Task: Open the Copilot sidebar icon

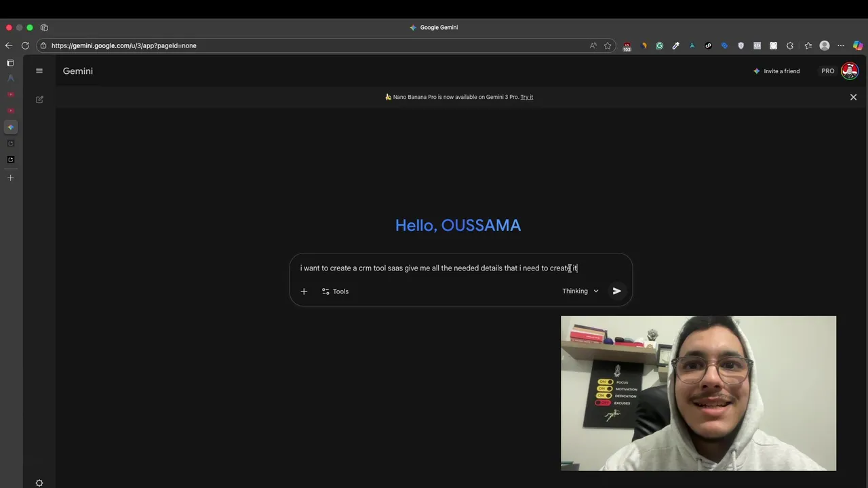Action: [858, 45]
